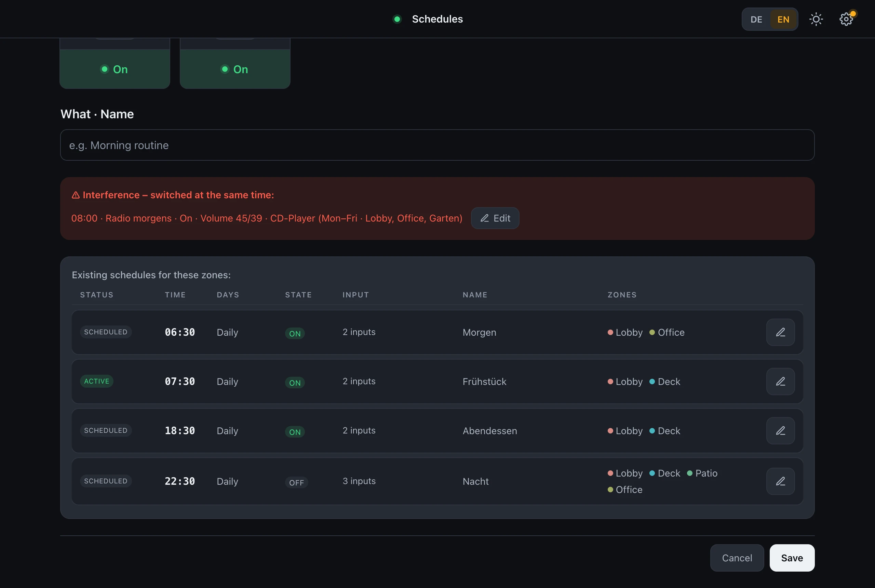Viewport: 875px width, 588px height.
Task: Select the Patio zone tag
Action: pyautogui.click(x=702, y=473)
